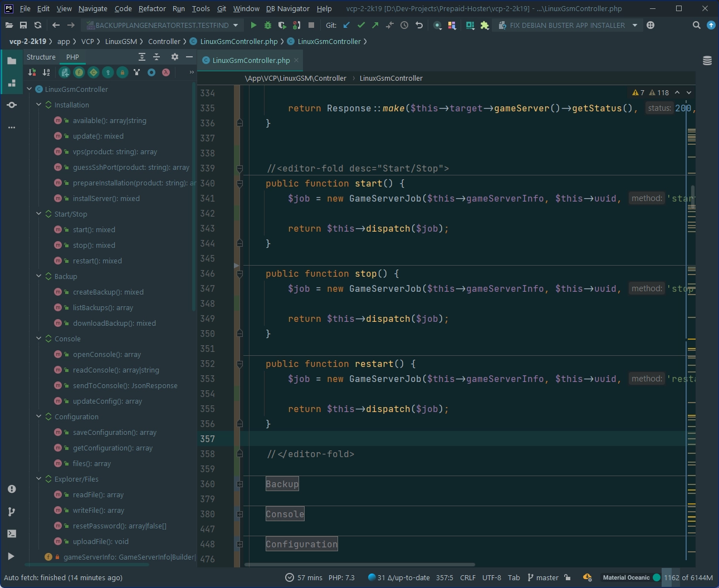Image resolution: width=719 pixels, height=588 pixels.
Task: Toggle show properties key filter
Action: [108, 72]
